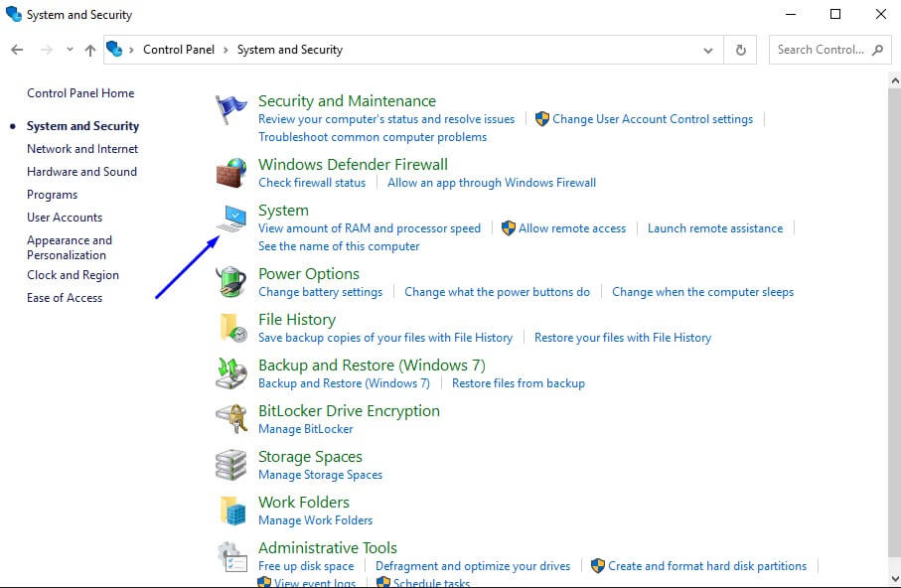Click the Windows Defender Firewall brick wall icon
The image size is (901, 588).
point(231,173)
